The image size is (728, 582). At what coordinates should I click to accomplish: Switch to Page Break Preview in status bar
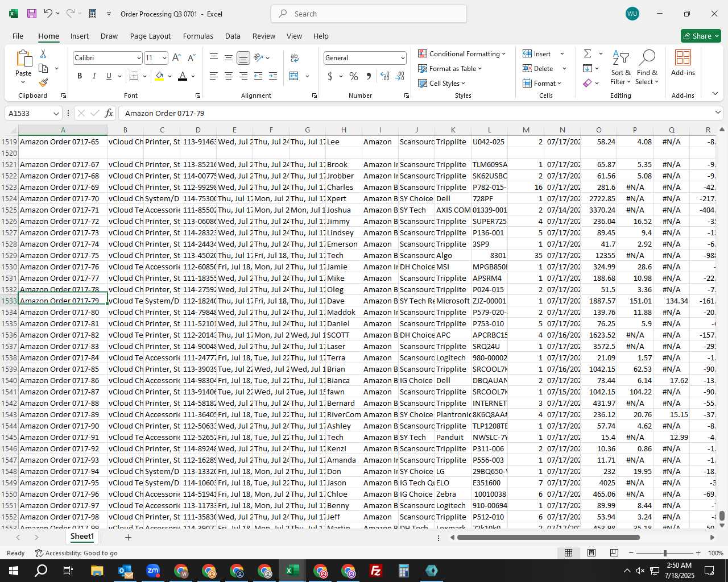click(x=614, y=553)
